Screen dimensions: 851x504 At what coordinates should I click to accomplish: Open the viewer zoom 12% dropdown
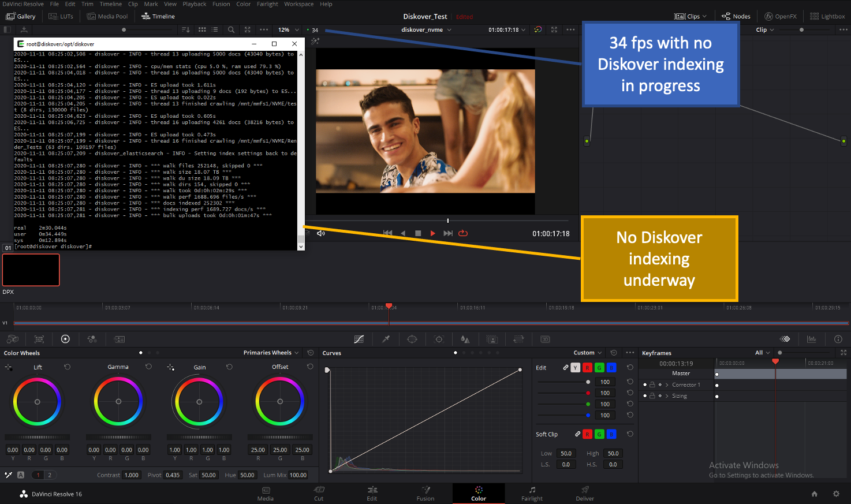[289, 29]
